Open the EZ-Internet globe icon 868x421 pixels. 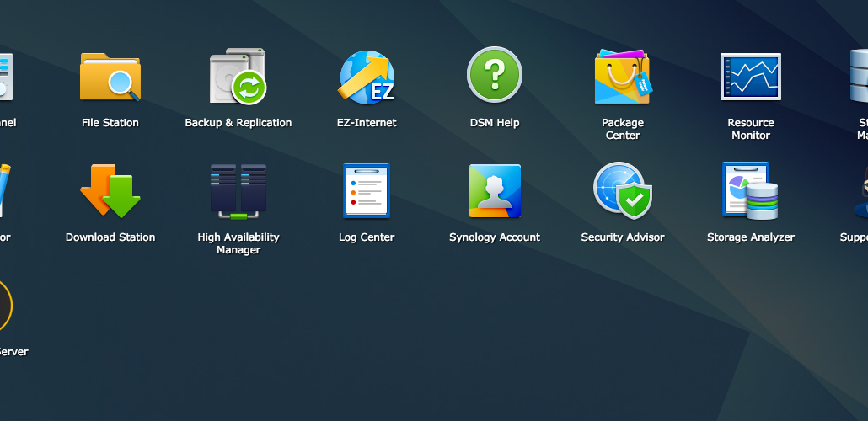[367, 77]
